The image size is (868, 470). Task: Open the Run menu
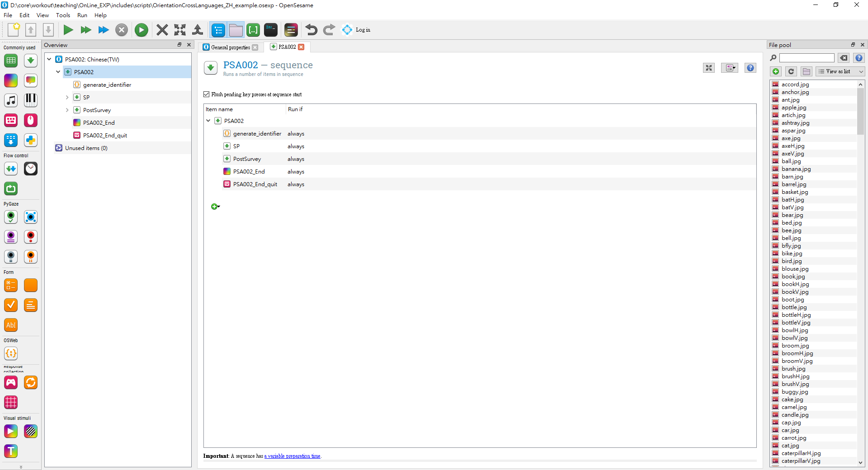(82, 15)
